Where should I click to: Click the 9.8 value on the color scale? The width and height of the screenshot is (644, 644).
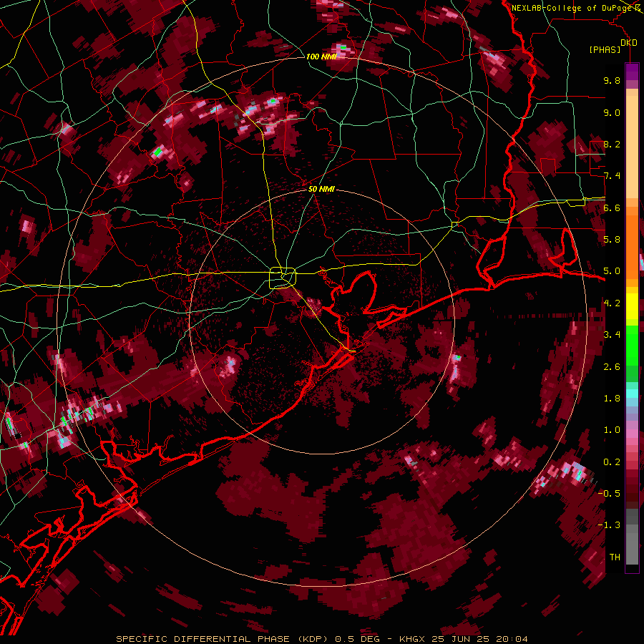click(x=612, y=80)
